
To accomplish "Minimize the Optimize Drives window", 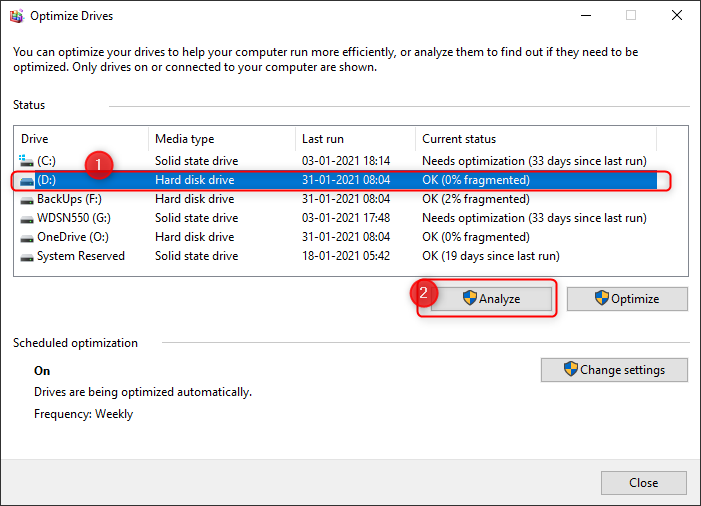I will tap(586, 16).
